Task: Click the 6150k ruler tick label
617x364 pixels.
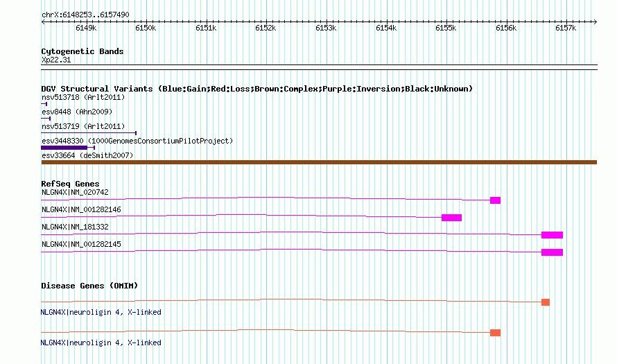Action: click(146, 28)
